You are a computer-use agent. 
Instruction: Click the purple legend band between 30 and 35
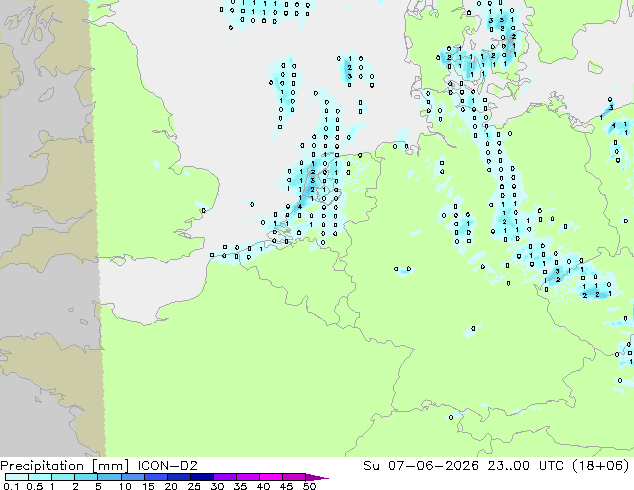(x=225, y=477)
